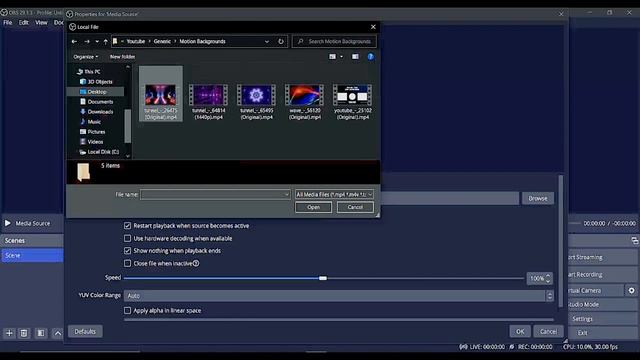This screenshot has height=360, width=640.
Task: Cancel the Local File dialog
Action: click(355, 207)
